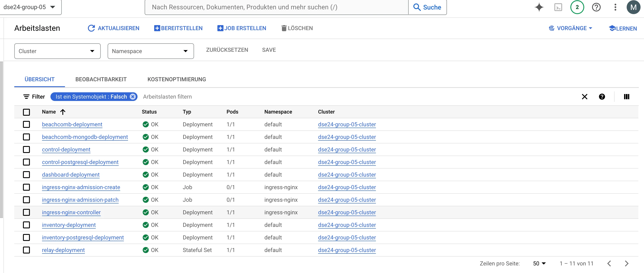Go to next page arrow
The image size is (644, 273).
[x=626, y=263]
